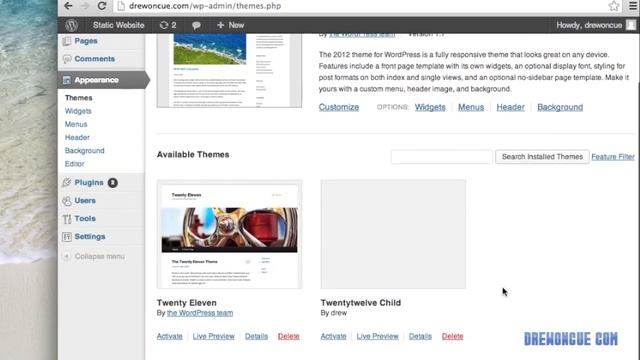Open the + New admin bar menu
The image size is (640, 360).
coord(231,25)
